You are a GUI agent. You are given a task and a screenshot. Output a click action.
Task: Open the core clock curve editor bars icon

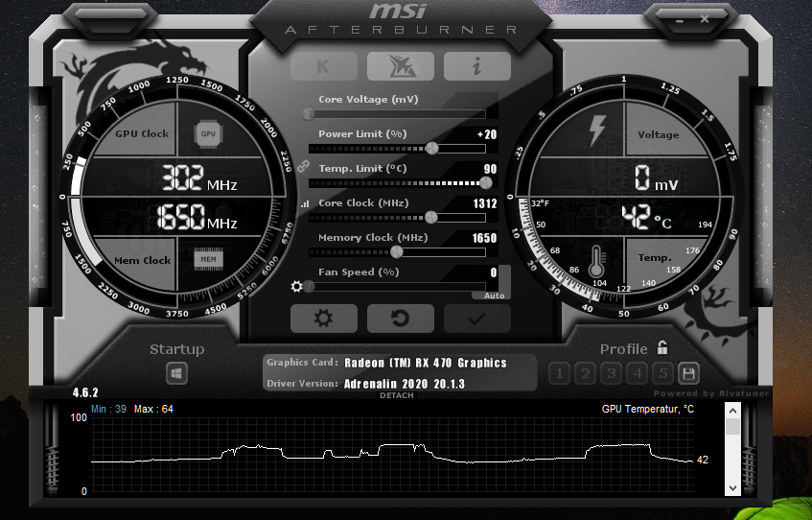(x=305, y=204)
